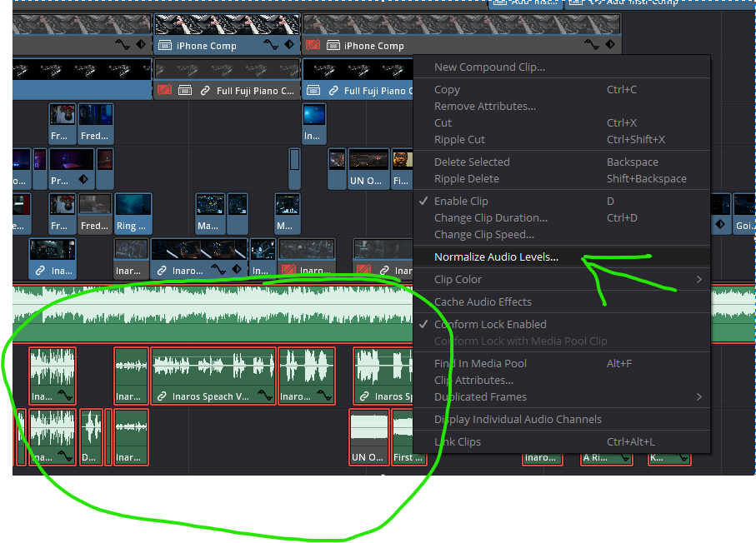Click link icon on Inaros Speach V audio clip
The height and width of the screenshot is (543, 756).
(x=162, y=396)
